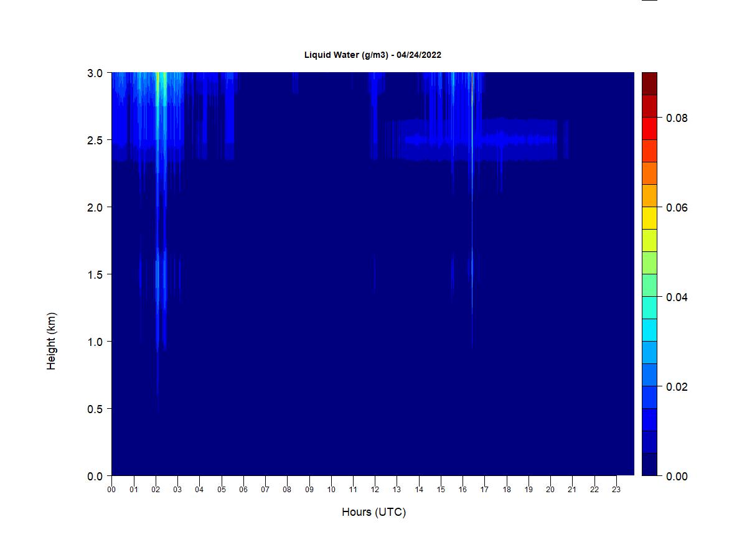Click hour tick label 23
This screenshot has width=747, height=560.
coord(616,490)
